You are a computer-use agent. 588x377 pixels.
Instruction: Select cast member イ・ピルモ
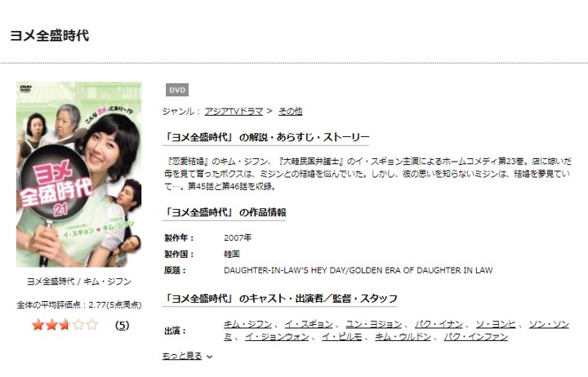click(x=342, y=337)
